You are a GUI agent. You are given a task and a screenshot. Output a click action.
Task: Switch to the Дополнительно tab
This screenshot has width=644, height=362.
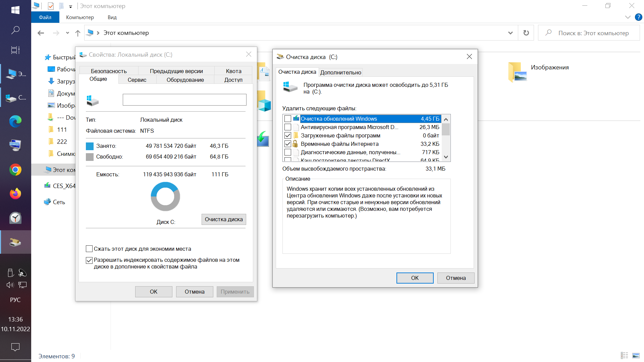[x=340, y=72]
